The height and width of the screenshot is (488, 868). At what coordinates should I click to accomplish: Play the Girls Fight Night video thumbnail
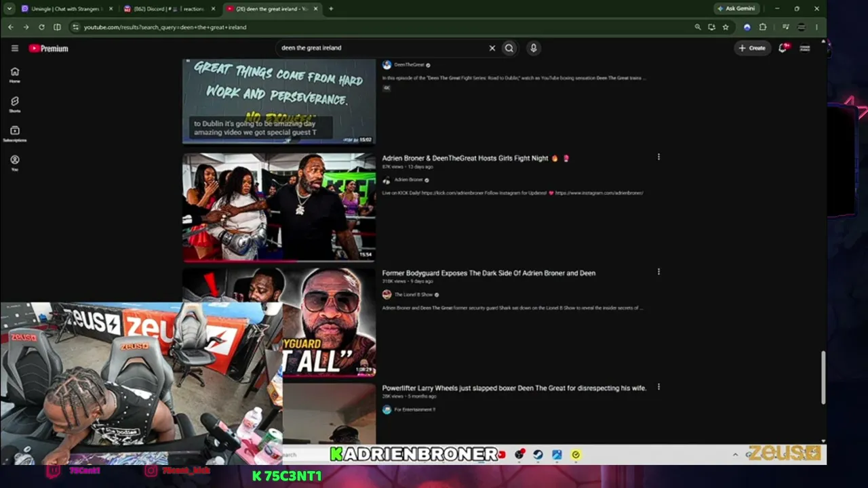(x=279, y=207)
